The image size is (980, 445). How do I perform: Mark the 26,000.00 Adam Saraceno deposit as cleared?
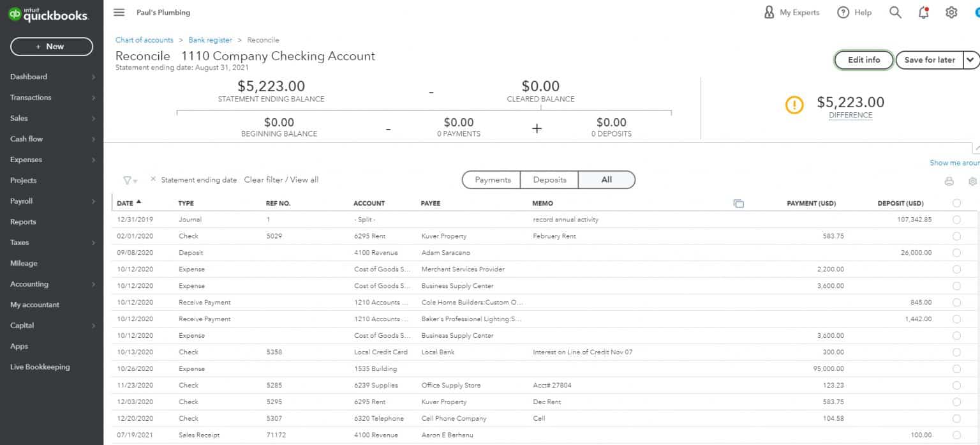(956, 252)
